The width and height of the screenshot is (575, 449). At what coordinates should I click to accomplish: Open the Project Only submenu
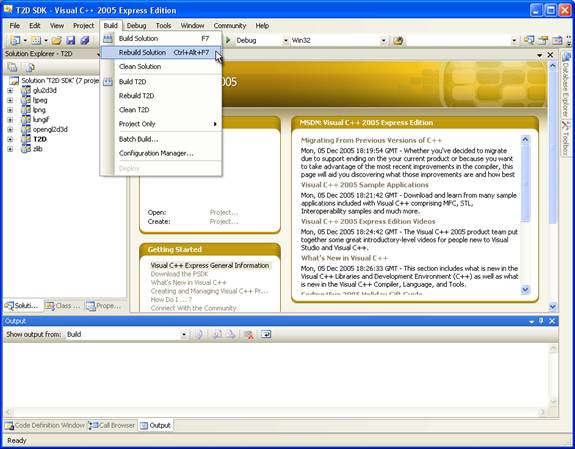(x=161, y=124)
